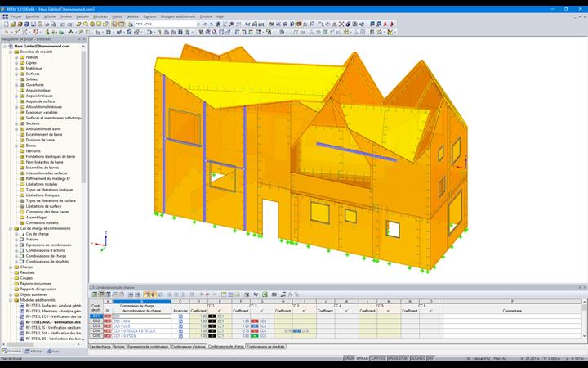The image size is (588, 368).
Task: Go to next load case arrow
Action: [212, 24]
